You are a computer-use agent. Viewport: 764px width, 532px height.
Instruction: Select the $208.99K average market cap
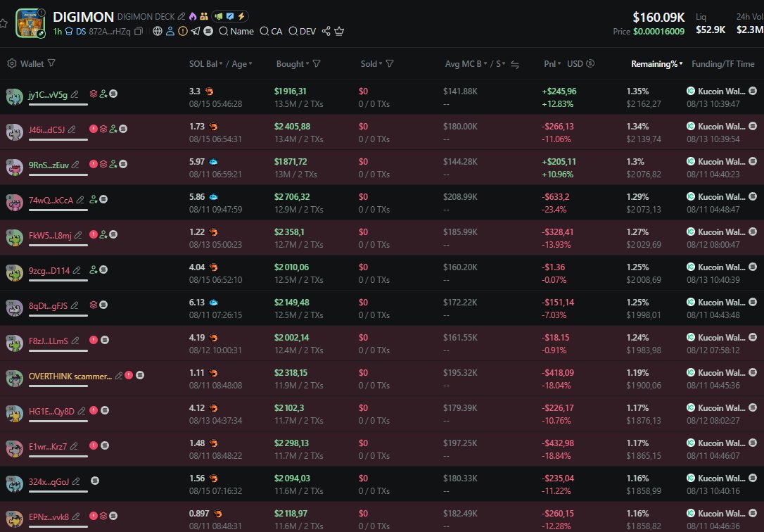point(461,197)
